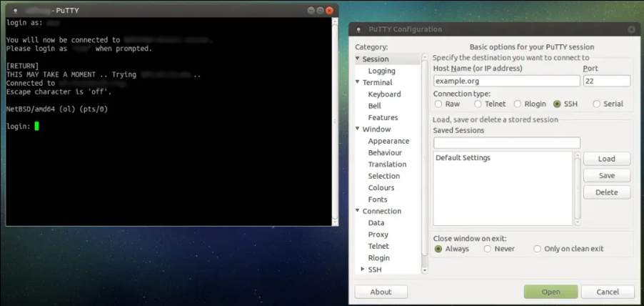Open the Telnet category settings
This screenshot has height=306, width=644.
tap(378, 246)
